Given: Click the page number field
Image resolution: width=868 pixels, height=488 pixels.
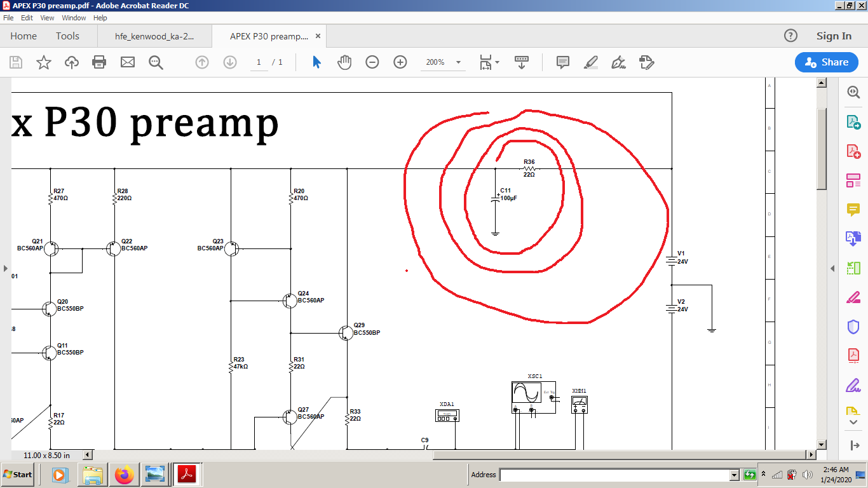Looking at the screenshot, I should pos(259,62).
